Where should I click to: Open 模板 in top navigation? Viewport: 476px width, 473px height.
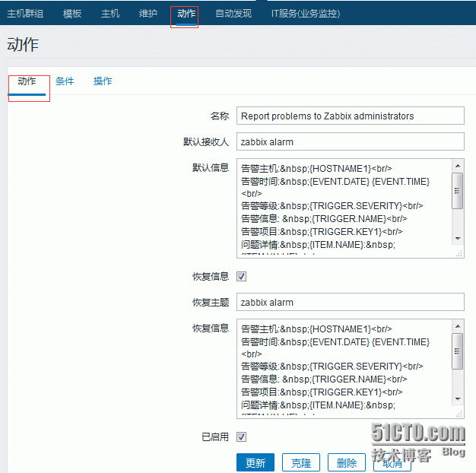click(x=72, y=14)
